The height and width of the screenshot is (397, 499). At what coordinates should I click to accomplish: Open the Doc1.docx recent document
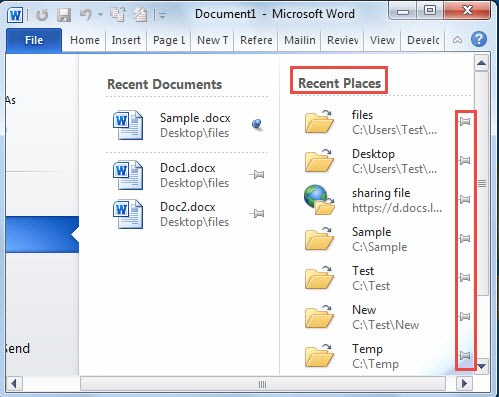pos(187,175)
